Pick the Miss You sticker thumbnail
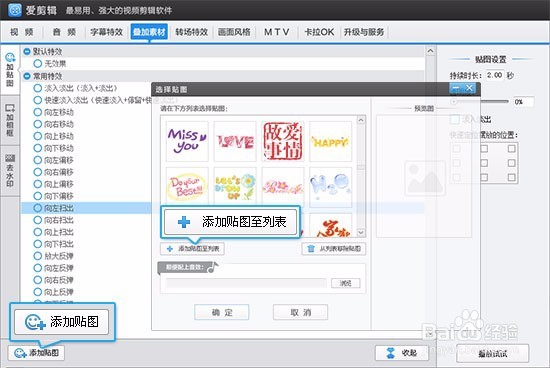 (x=187, y=141)
